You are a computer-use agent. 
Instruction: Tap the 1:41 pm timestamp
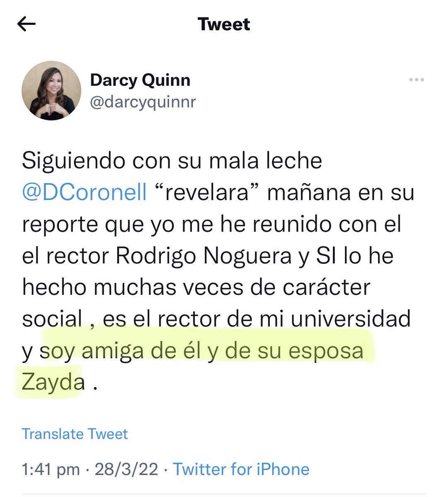point(51,469)
